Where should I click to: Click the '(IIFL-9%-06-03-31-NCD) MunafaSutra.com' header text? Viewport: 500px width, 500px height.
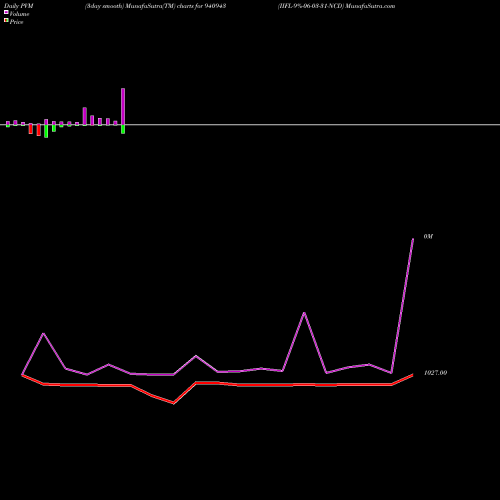pos(336,6)
